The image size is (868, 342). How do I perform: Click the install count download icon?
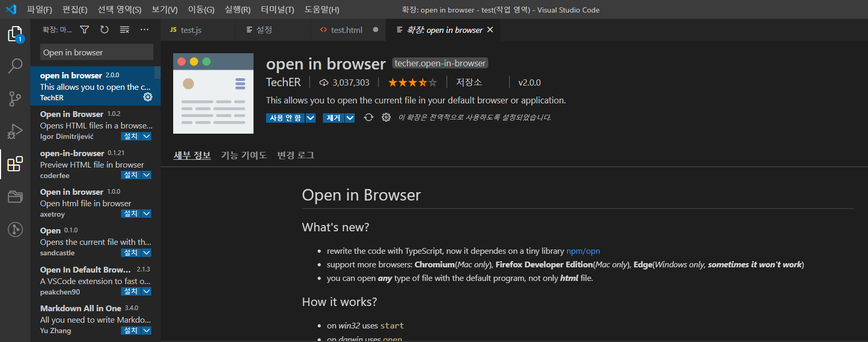pos(324,82)
